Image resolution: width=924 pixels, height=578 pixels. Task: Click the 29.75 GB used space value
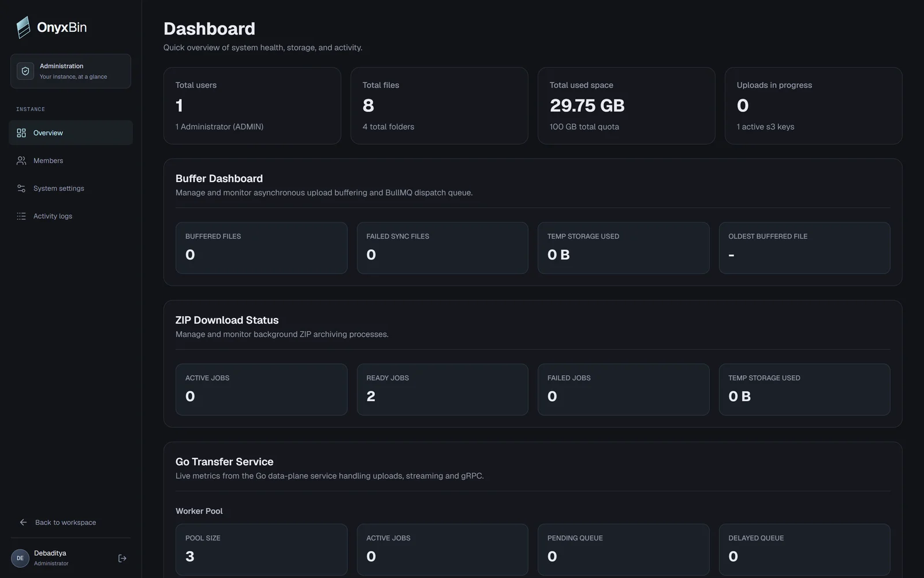click(x=587, y=106)
